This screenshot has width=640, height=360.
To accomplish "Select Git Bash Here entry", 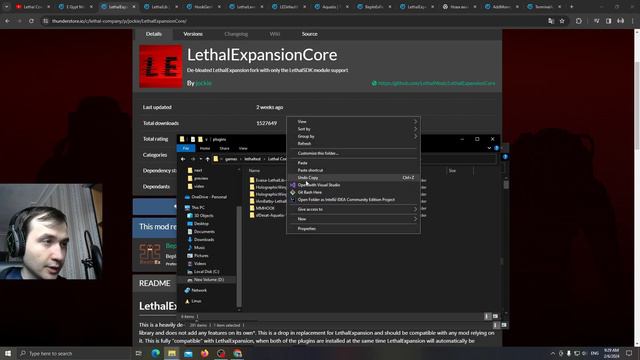I will [x=309, y=192].
